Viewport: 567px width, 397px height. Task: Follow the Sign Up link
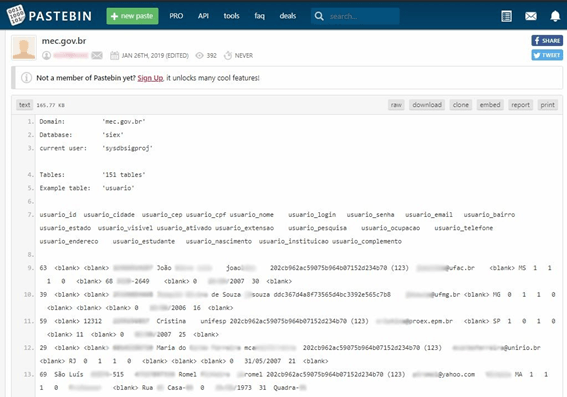pyautogui.click(x=150, y=78)
